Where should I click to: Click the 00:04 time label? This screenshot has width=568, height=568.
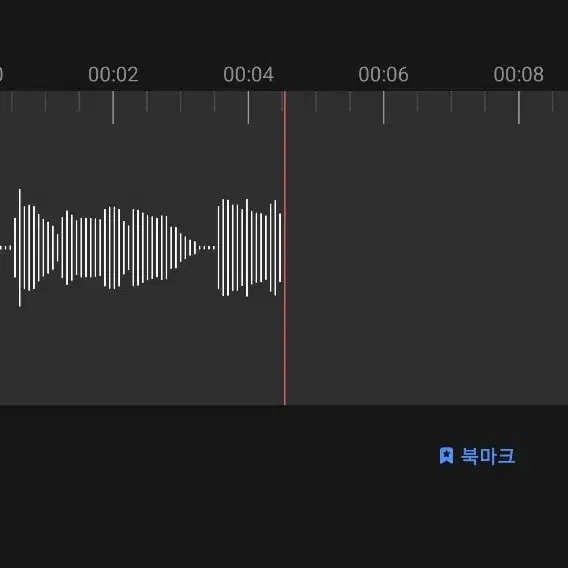click(248, 74)
